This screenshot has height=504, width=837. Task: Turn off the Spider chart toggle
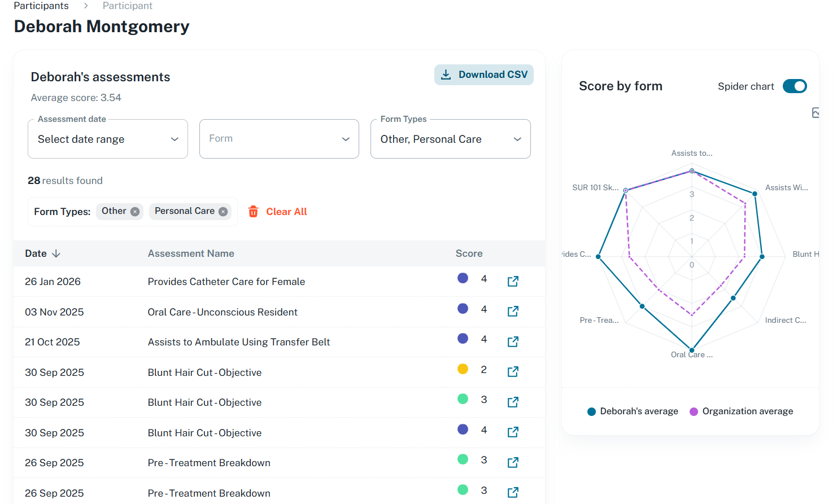794,86
